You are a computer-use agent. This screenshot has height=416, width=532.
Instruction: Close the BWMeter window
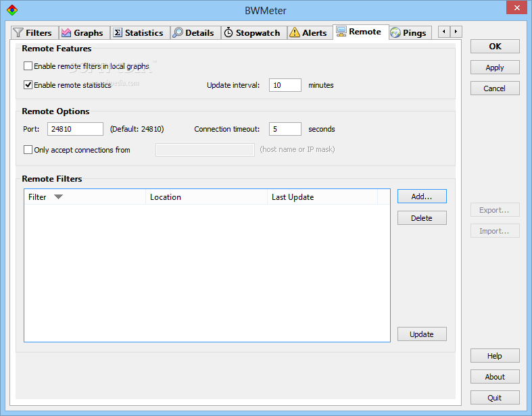pyautogui.click(x=516, y=7)
